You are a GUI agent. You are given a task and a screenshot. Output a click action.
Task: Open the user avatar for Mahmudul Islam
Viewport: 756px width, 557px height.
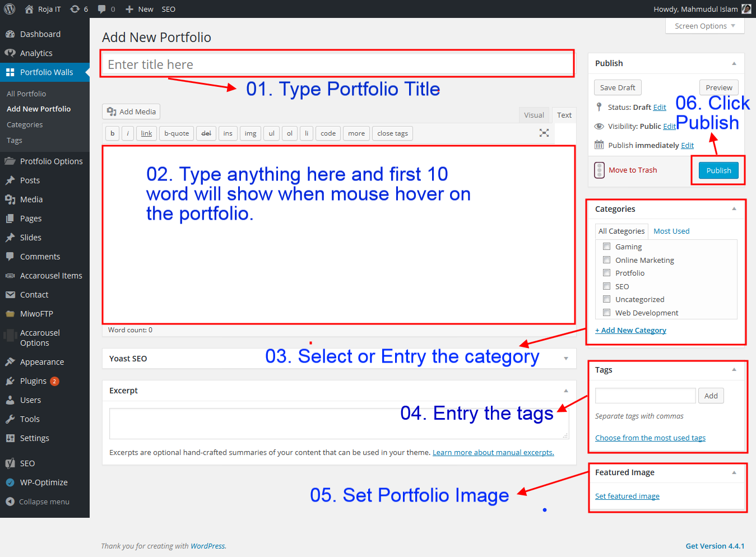pos(746,9)
